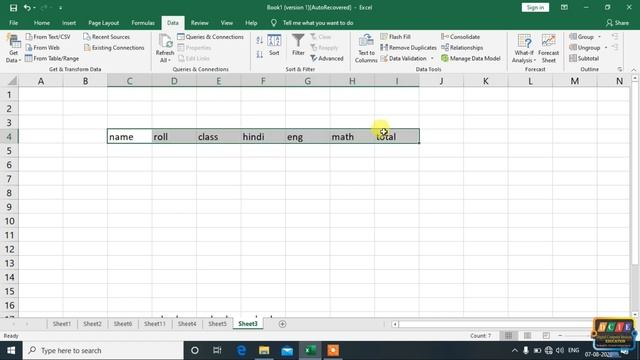Screen dimensions: 640x360
Task: Create a Forecast Sheet
Action: click(x=548, y=49)
